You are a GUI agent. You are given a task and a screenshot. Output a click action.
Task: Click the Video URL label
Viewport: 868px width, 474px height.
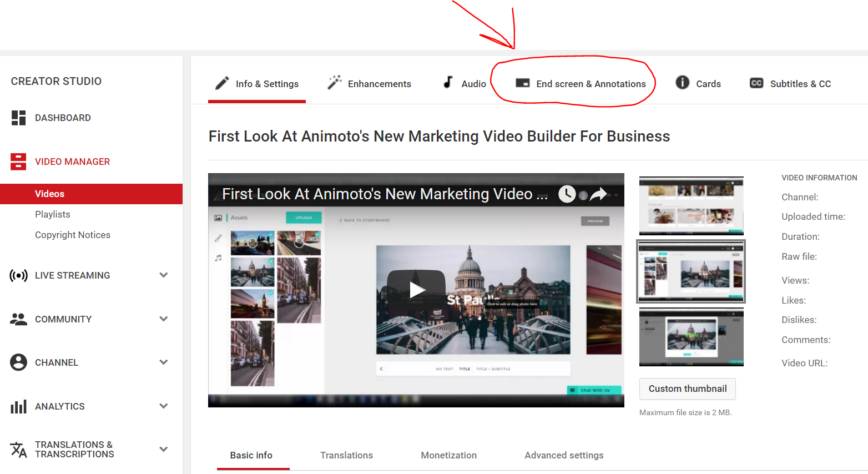pyautogui.click(x=804, y=363)
